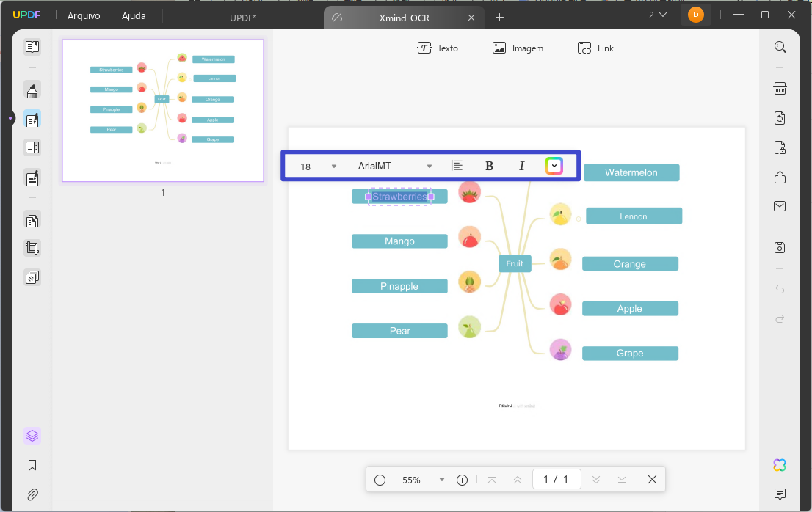Select the Crop pages tool

[32, 248]
